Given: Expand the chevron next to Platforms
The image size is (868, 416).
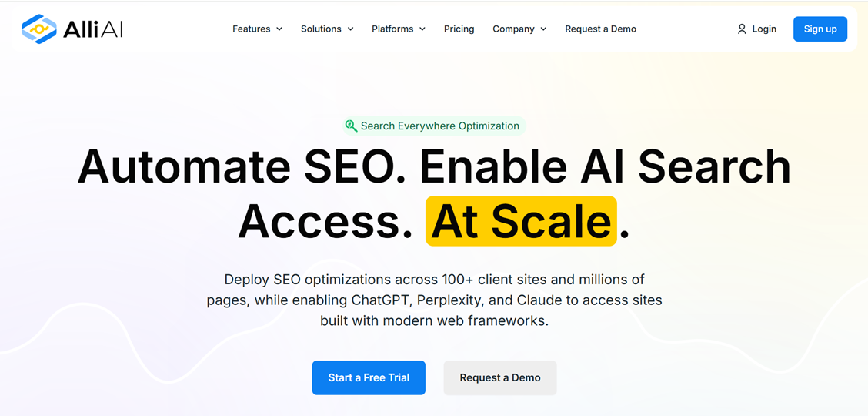Looking at the screenshot, I should tap(422, 29).
